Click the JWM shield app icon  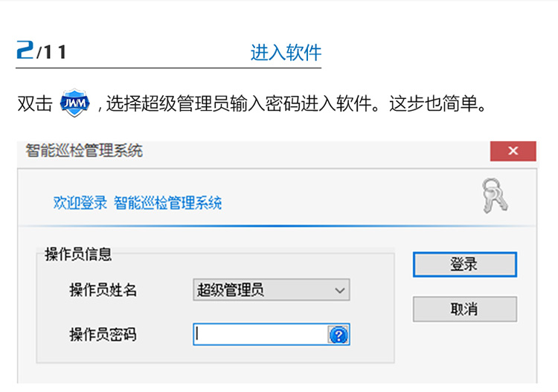pyautogui.click(x=74, y=103)
